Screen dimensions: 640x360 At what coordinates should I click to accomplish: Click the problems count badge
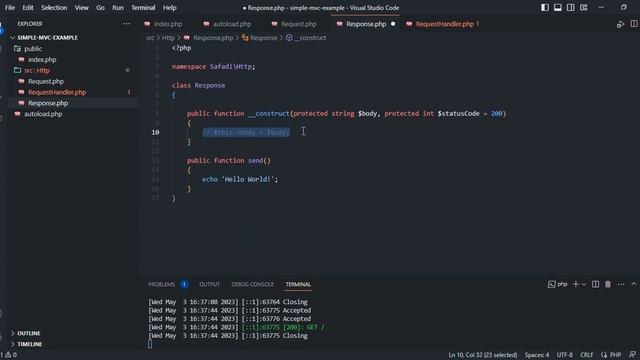[x=184, y=284]
